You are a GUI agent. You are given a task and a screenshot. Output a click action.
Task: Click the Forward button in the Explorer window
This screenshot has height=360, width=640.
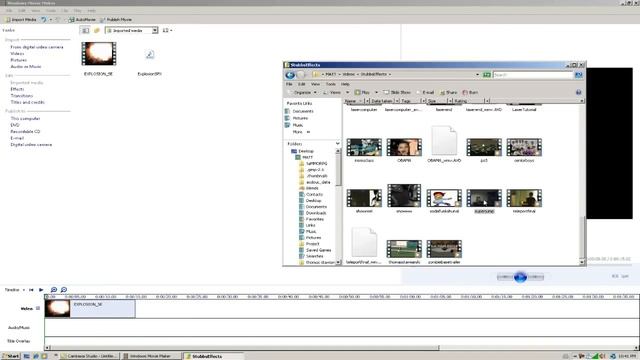pos(301,75)
